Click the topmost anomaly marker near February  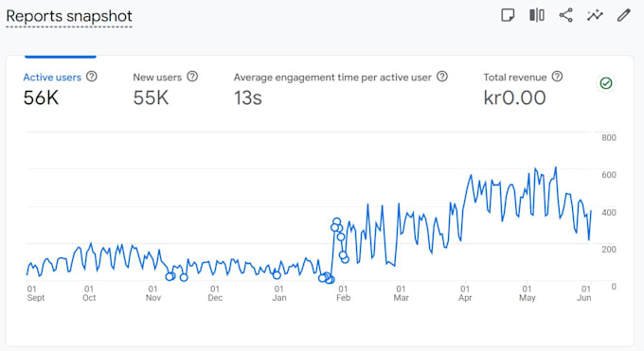pyautogui.click(x=337, y=221)
